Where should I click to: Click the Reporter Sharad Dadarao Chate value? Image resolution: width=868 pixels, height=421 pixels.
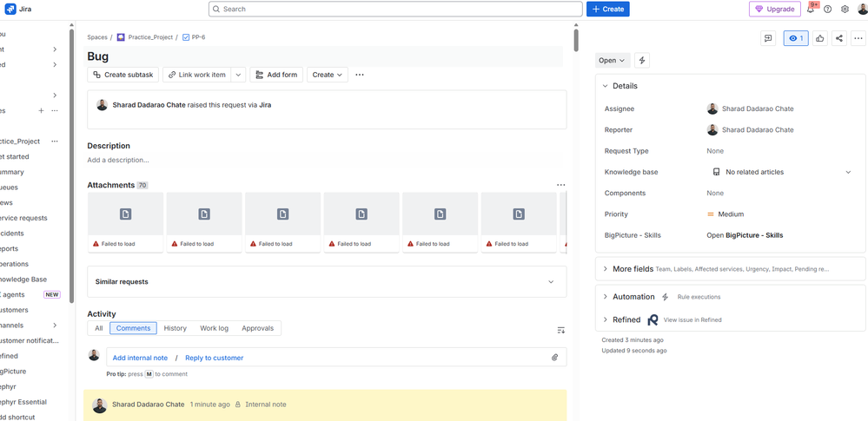750,130
